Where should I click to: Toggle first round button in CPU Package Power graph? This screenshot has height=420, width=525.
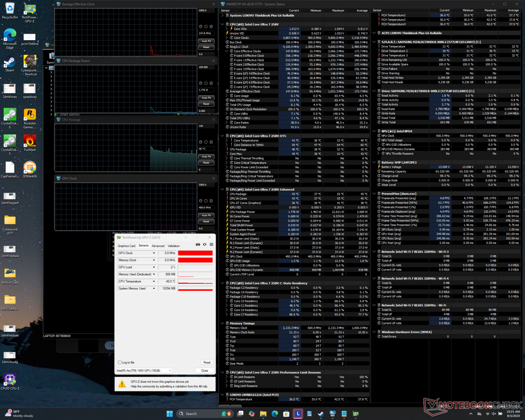(x=201, y=83)
